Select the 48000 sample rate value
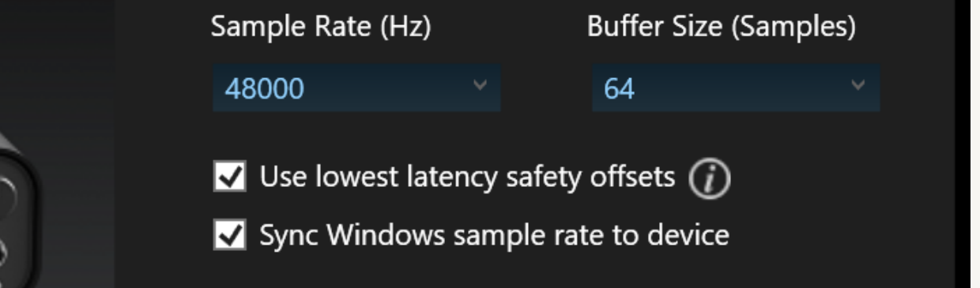This screenshot has width=980, height=288. pyautogui.click(x=264, y=88)
